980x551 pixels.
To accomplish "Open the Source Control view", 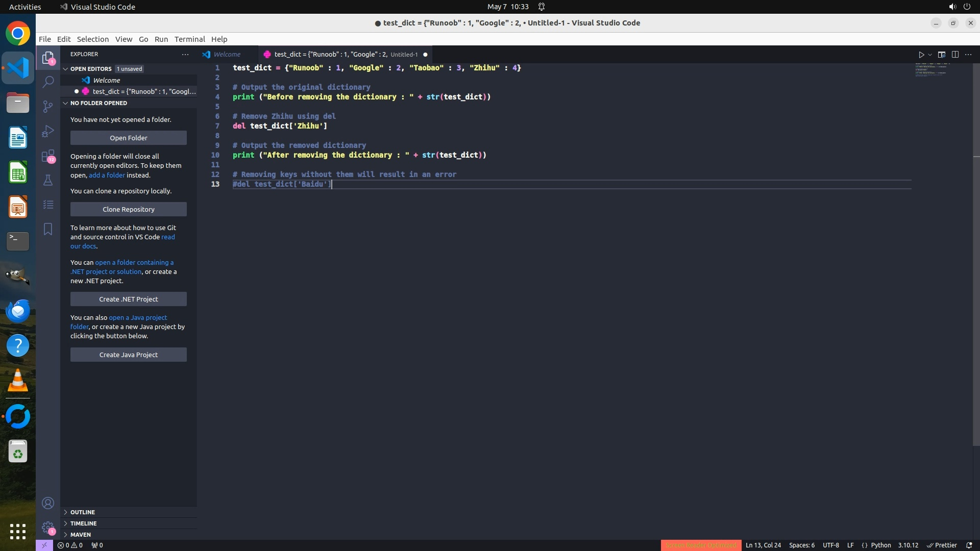I will 48,106.
